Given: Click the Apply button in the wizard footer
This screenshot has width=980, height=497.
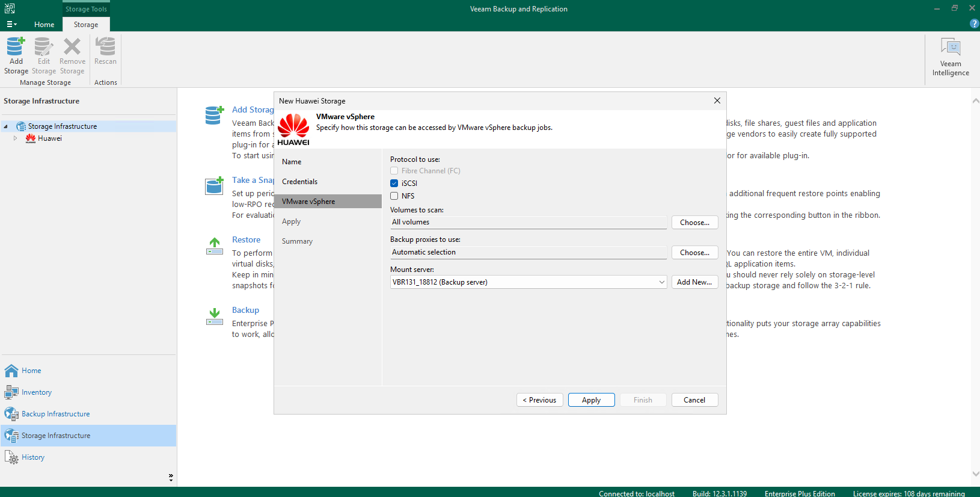Looking at the screenshot, I should pos(591,400).
